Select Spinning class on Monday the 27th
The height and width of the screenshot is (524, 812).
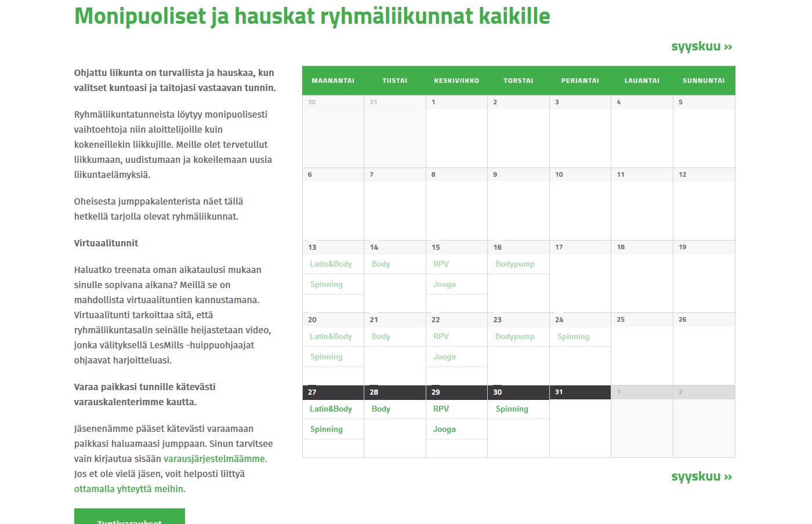click(327, 429)
